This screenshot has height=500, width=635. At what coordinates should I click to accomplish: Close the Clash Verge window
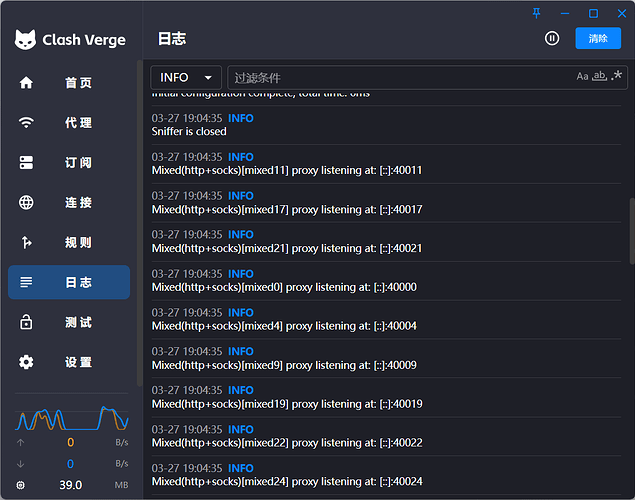pos(622,13)
